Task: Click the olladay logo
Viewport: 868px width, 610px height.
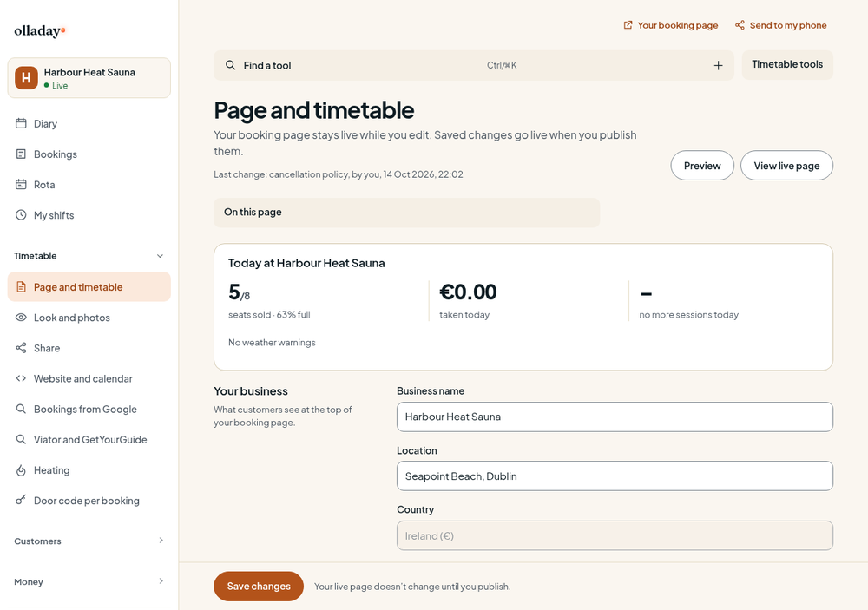Action: click(40, 31)
